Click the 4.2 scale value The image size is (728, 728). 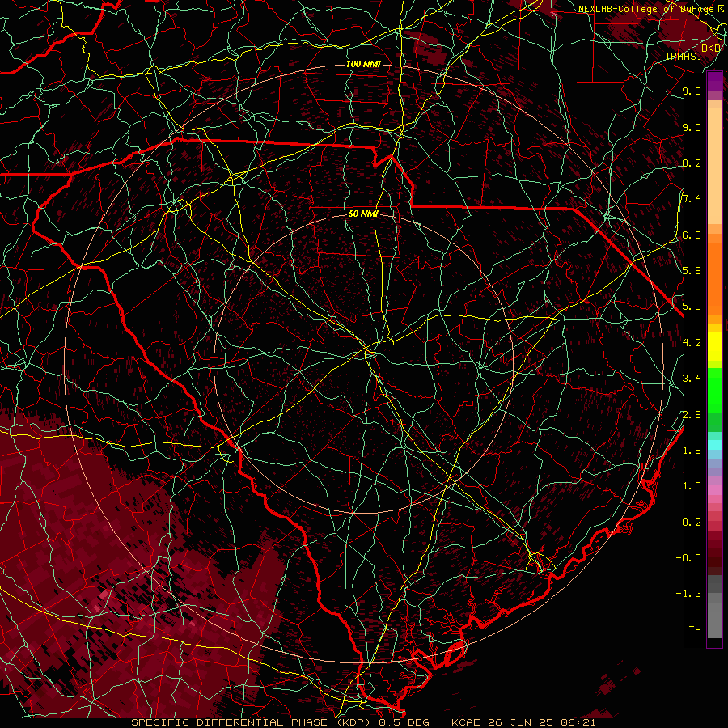pyautogui.click(x=692, y=343)
